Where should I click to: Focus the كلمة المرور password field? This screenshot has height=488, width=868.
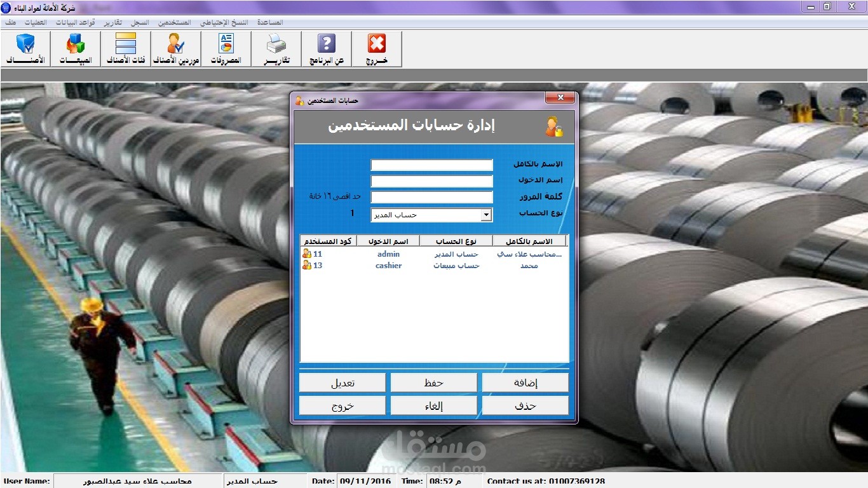pos(432,197)
